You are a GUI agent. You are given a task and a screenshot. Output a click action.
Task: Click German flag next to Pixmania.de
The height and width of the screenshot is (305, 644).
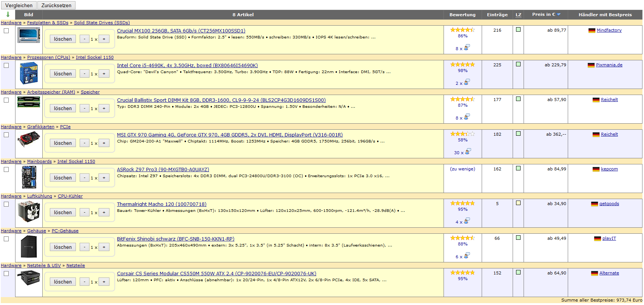[x=591, y=65]
